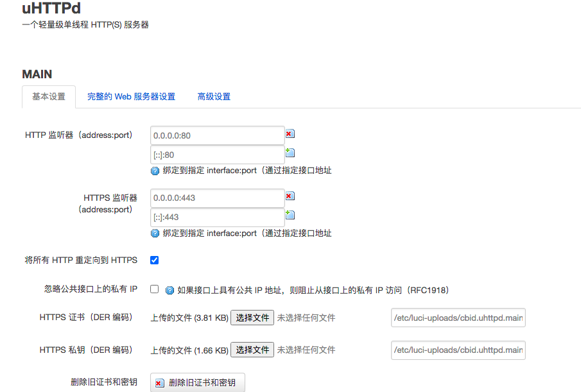Click the help icon under HTTP listener
Image resolution: width=581 pixels, height=392 pixels.
pos(155,171)
